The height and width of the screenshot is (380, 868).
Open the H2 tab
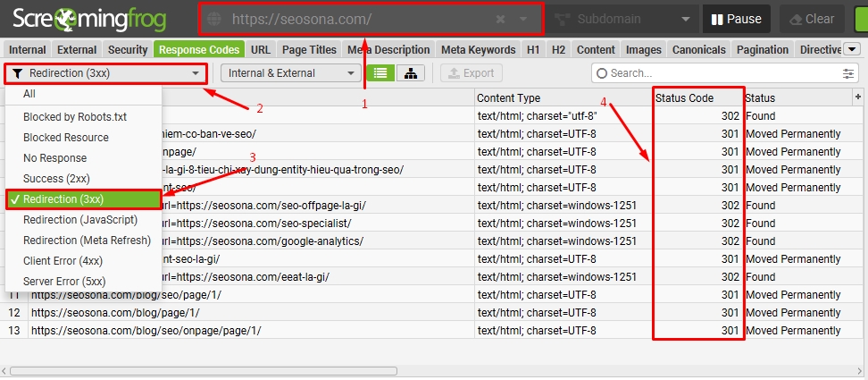click(558, 50)
